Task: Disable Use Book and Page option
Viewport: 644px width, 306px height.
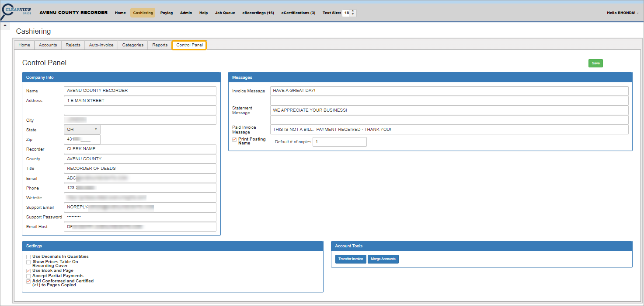Action: click(x=28, y=271)
